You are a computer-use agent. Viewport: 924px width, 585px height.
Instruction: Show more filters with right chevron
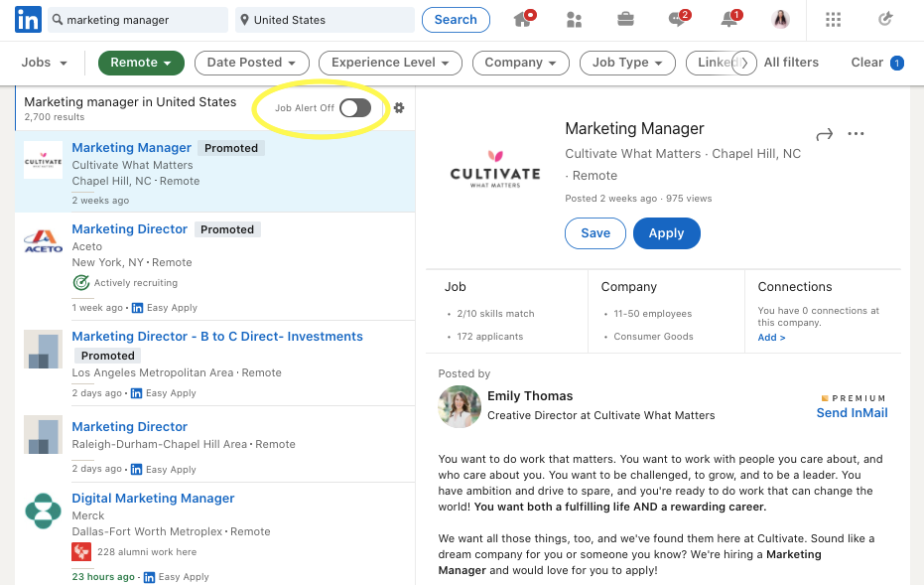[x=744, y=63]
